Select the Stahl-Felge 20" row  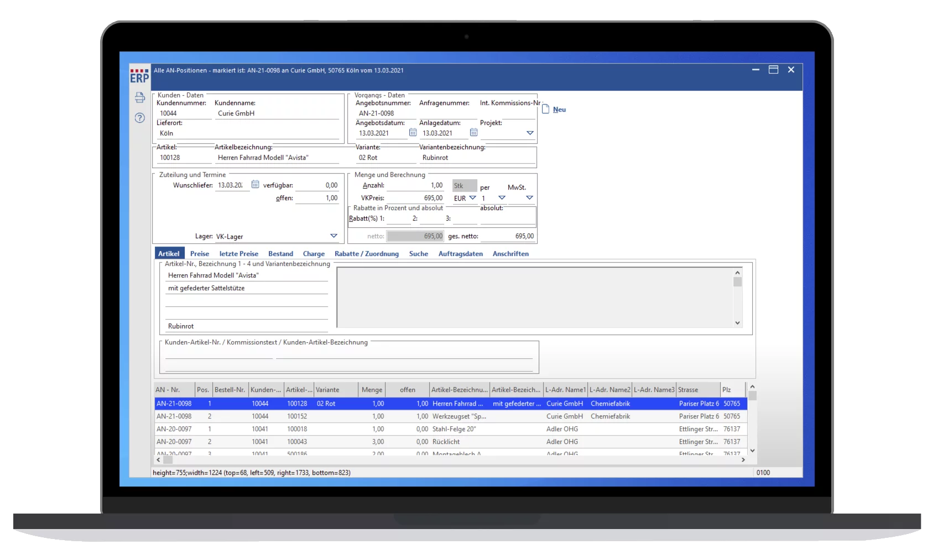pos(450,429)
